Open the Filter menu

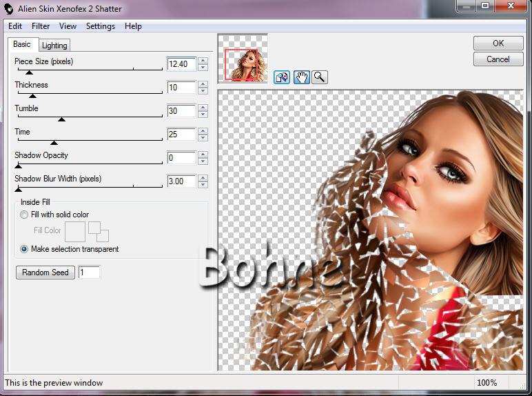click(41, 26)
